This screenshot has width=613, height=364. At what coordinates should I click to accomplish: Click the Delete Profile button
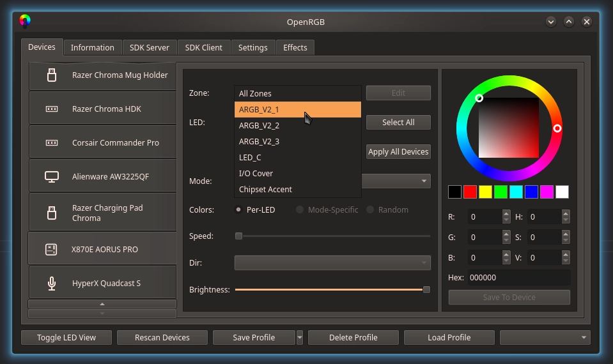coord(353,337)
